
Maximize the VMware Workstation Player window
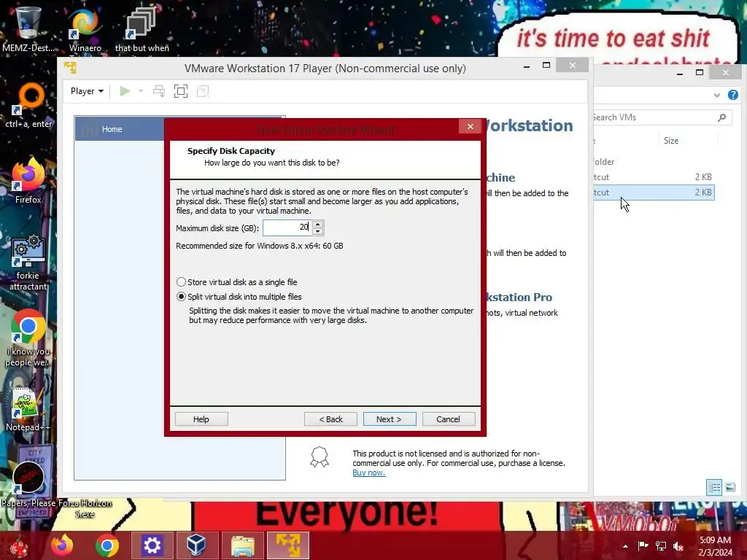coord(546,65)
